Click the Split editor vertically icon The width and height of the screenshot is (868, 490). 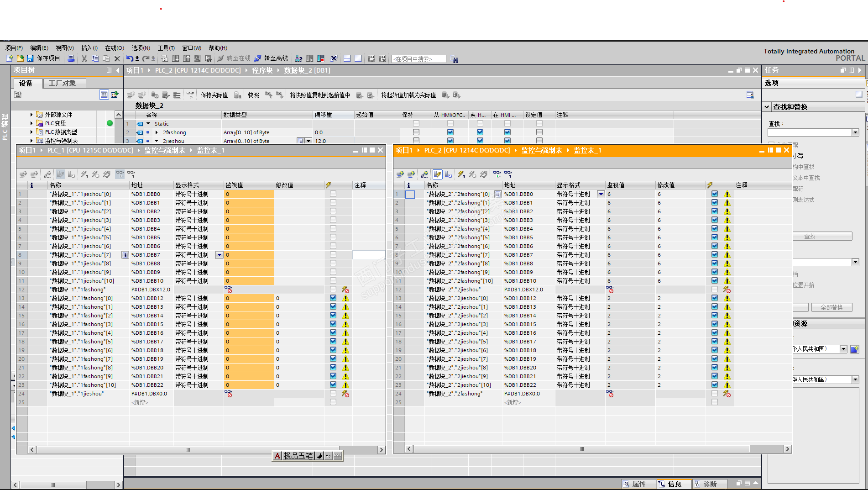pyautogui.click(x=358, y=58)
